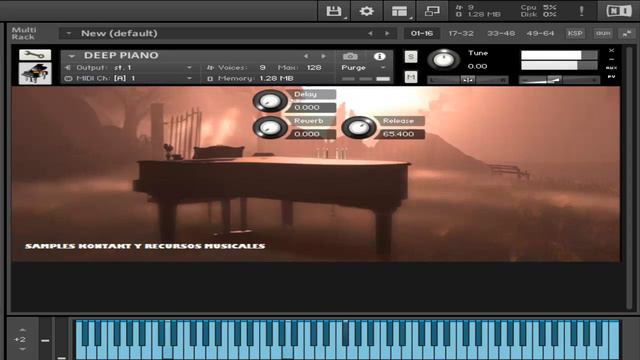Mute the DEEP PIANO instrument
640x360 pixels.
411,77
